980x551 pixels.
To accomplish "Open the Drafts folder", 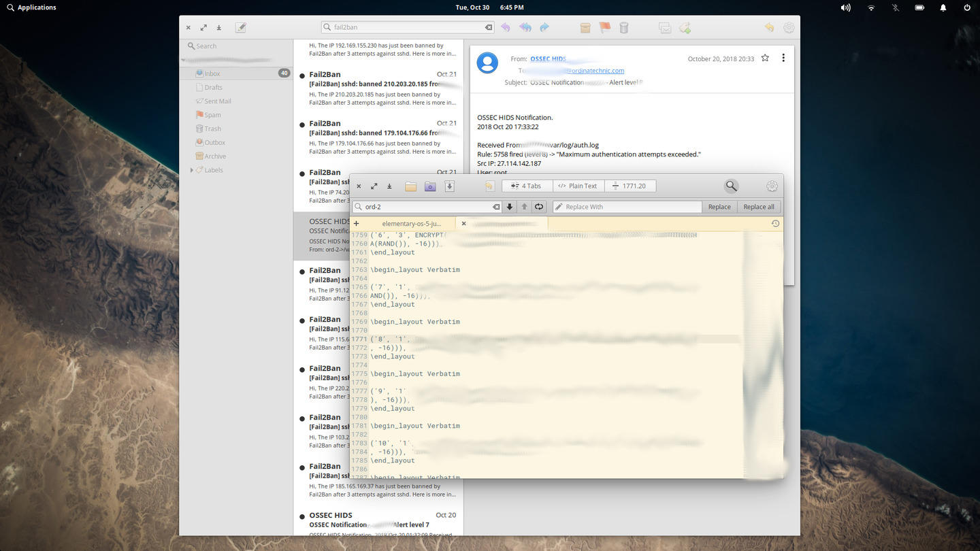I will pyautogui.click(x=236, y=87).
